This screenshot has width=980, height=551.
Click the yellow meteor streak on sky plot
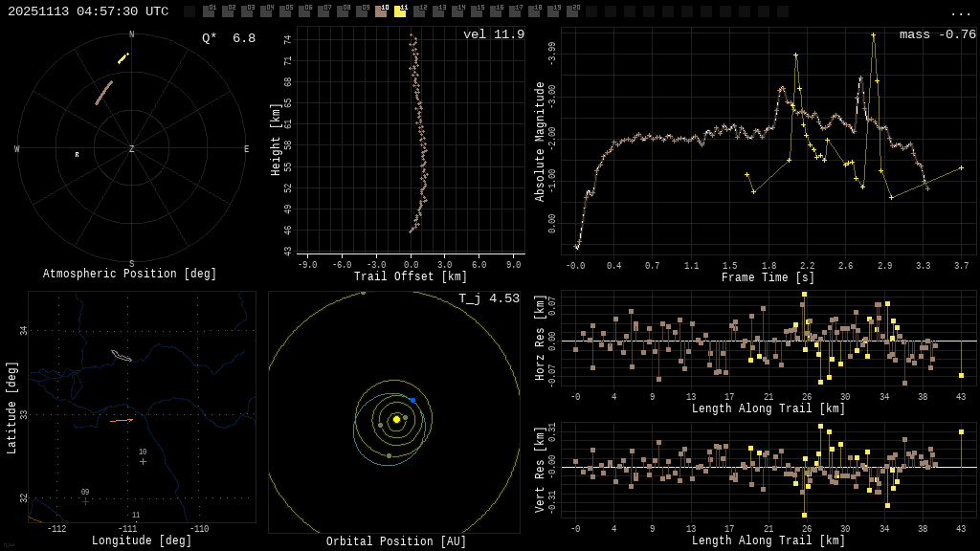coord(122,58)
